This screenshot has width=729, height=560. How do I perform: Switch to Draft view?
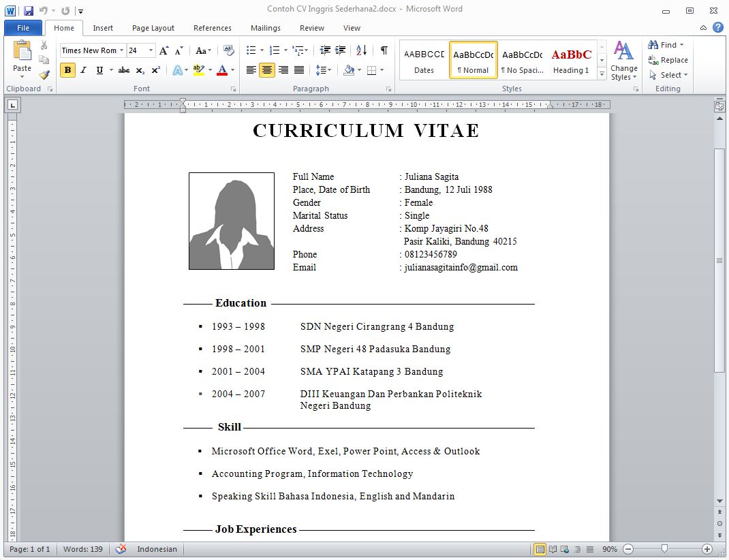click(590, 549)
